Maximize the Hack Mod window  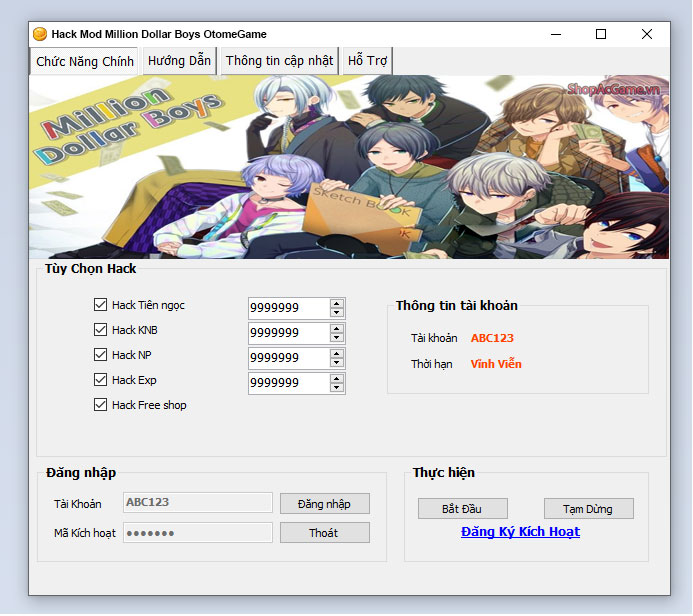[601, 34]
